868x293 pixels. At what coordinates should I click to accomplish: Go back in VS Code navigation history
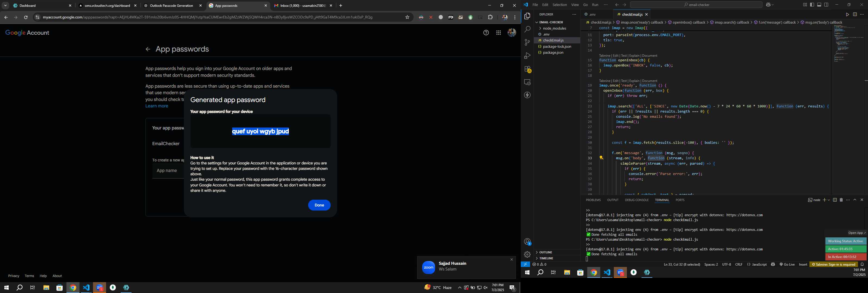pyautogui.click(x=617, y=5)
